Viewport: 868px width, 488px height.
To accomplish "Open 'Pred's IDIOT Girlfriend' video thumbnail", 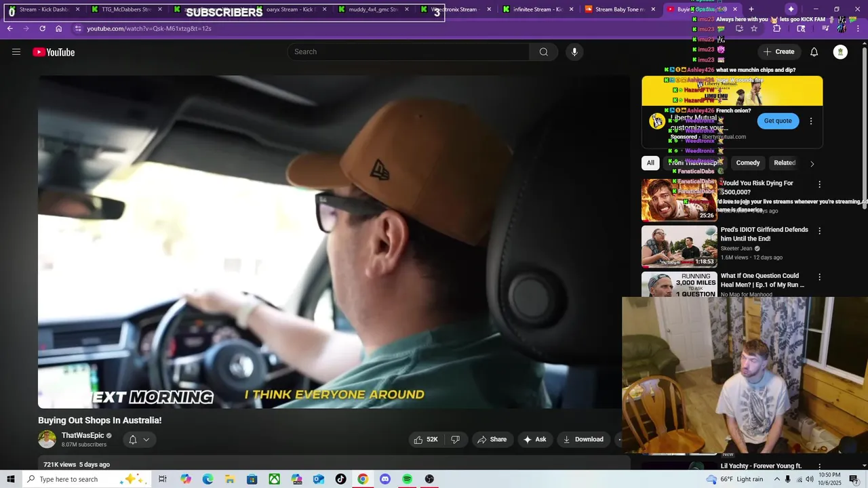I will [679, 247].
